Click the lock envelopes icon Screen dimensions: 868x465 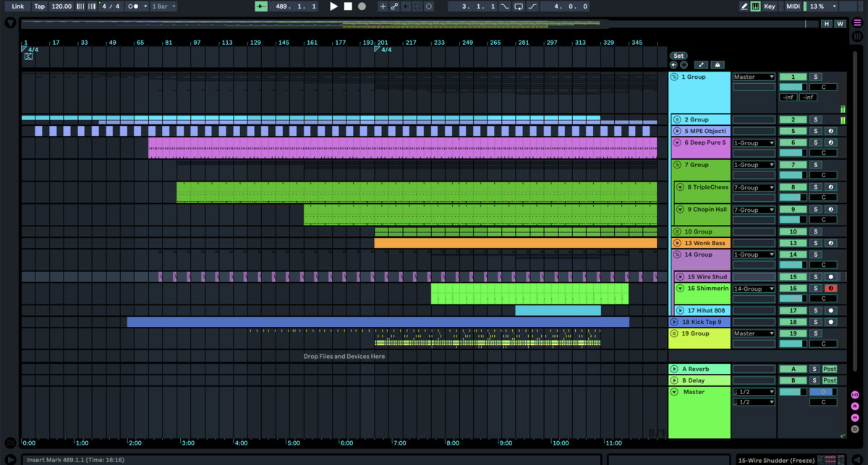(x=718, y=65)
